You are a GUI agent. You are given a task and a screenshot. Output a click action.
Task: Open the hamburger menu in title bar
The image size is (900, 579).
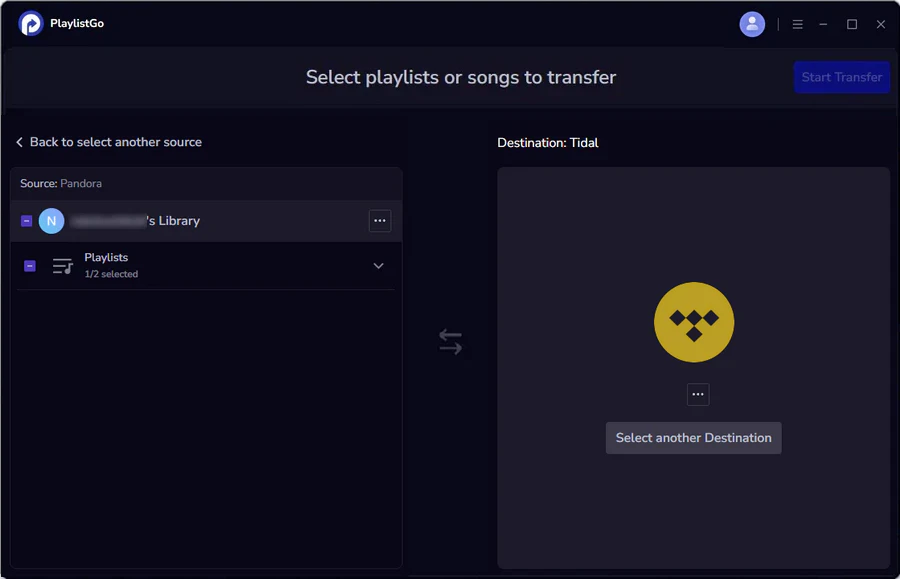[x=797, y=24]
